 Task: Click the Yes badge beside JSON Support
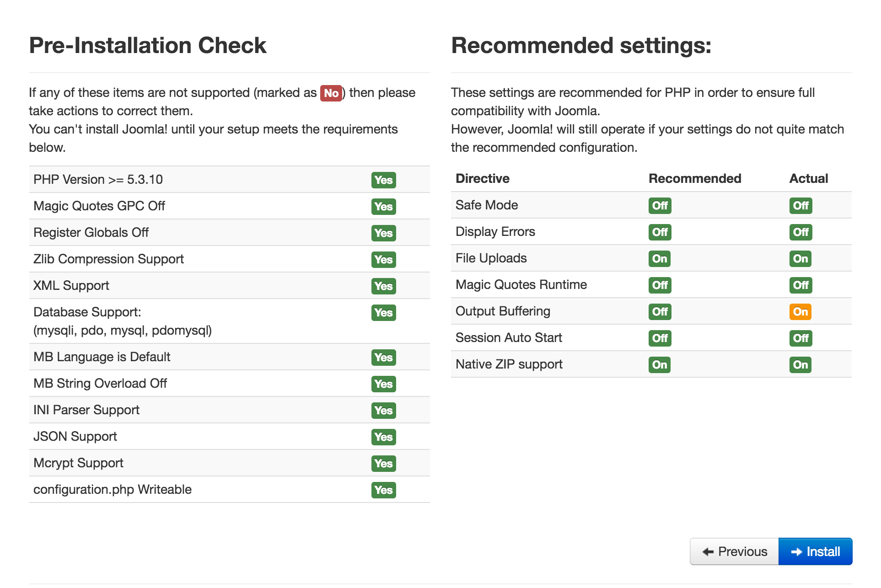point(383,437)
